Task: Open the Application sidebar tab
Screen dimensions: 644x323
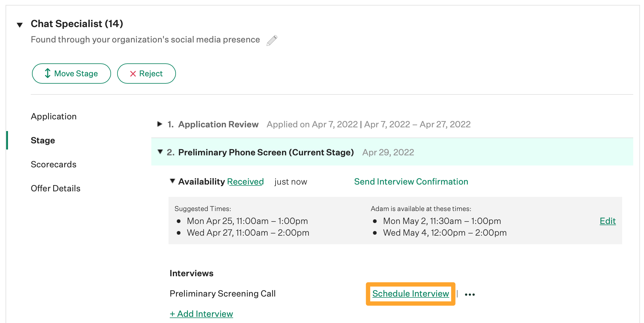Action: pyautogui.click(x=54, y=116)
